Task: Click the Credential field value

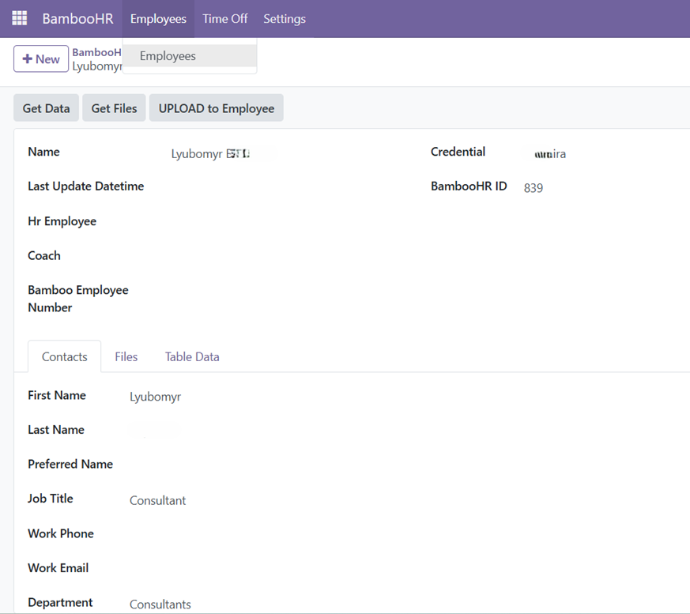Action: click(550, 154)
